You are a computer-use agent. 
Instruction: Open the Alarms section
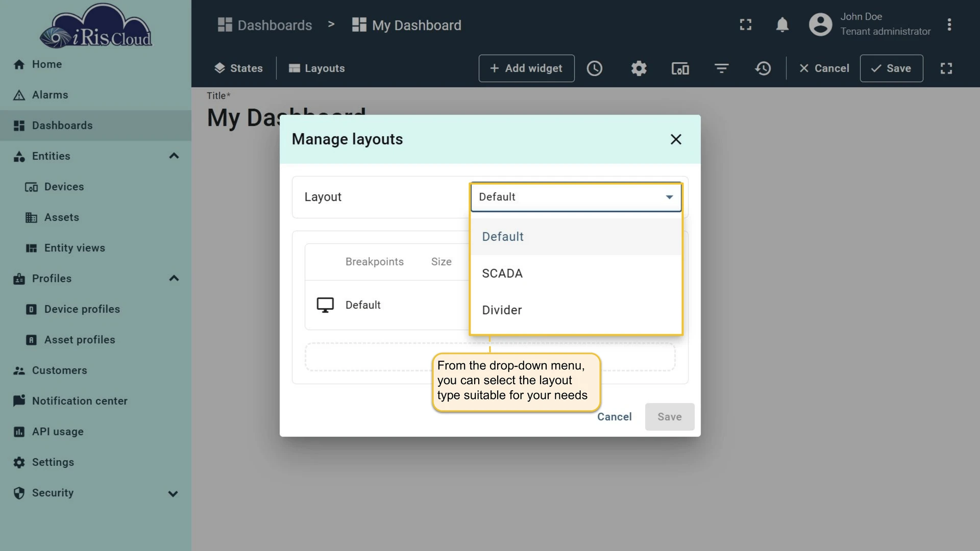pyautogui.click(x=95, y=95)
